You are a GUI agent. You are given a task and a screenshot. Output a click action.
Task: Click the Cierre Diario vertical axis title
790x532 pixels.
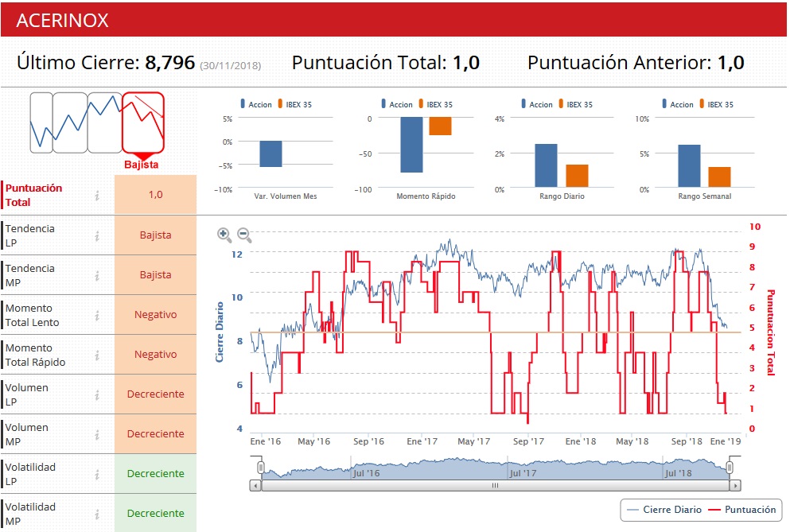pyautogui.click(x=219, y=332)
